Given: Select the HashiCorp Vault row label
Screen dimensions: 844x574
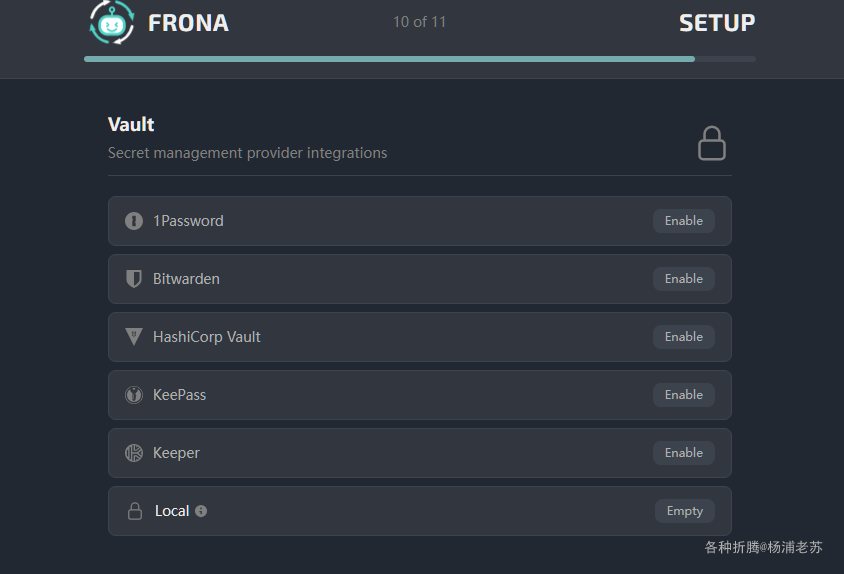Looking at the screenshot, I should click(207, 337).
